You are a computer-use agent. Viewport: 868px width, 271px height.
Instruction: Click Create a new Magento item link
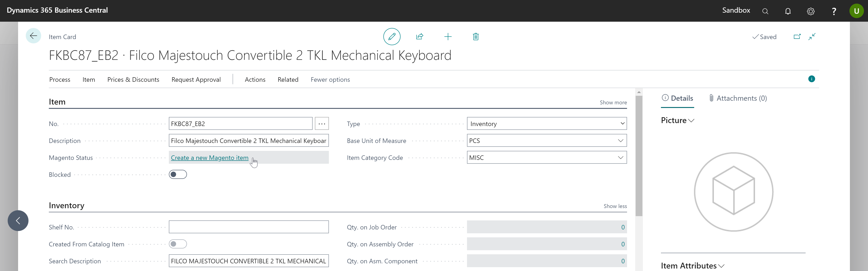209,158
